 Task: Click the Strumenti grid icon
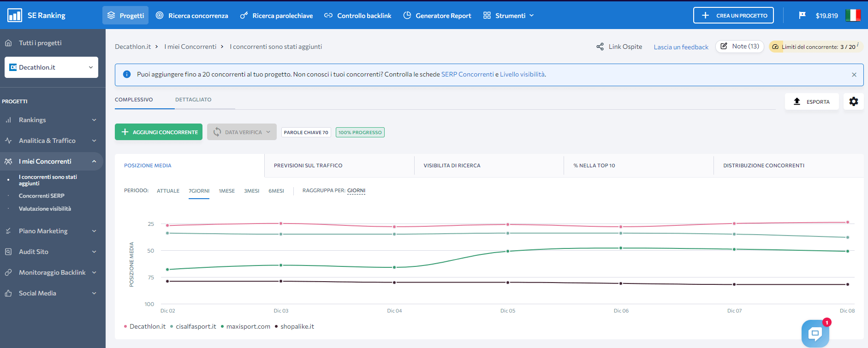click(x=487, y=15)
